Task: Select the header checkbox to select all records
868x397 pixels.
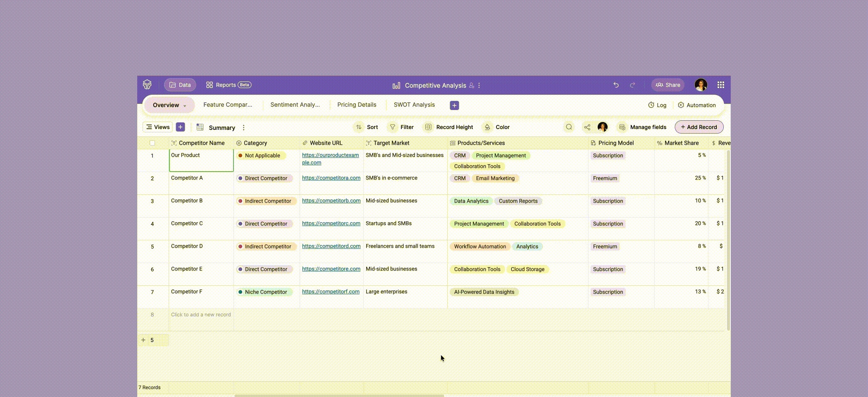Action: click(153, 143)
